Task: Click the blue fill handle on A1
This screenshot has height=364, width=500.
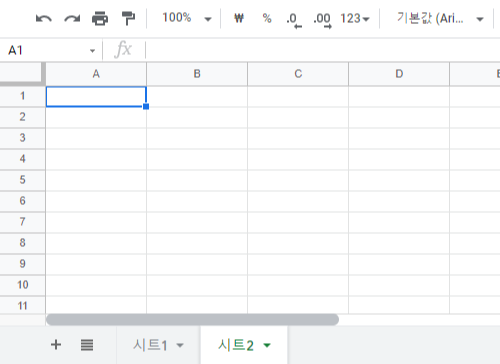Action: point(146,107)
